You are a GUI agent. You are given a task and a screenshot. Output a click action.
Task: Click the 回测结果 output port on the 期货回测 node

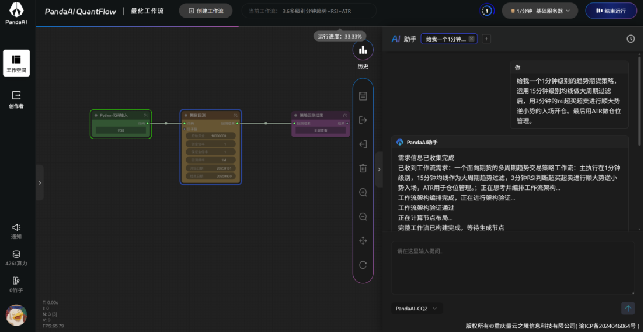pos(238,123)
